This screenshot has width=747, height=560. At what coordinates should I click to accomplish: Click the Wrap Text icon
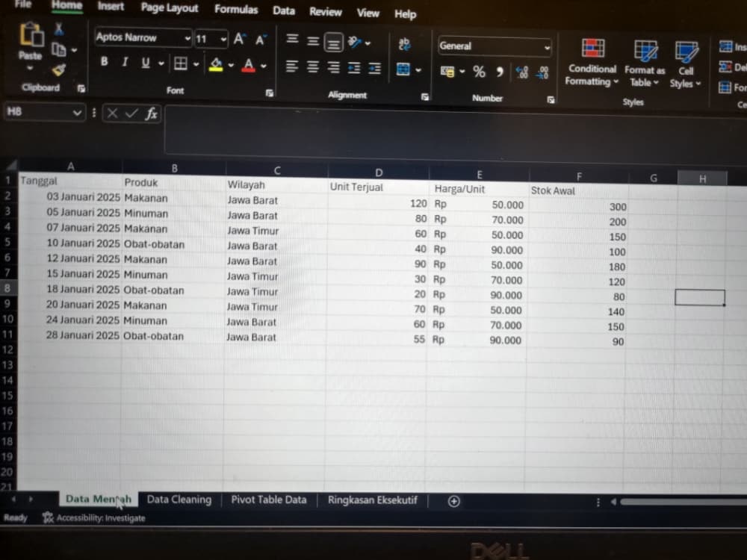[404, 44]
